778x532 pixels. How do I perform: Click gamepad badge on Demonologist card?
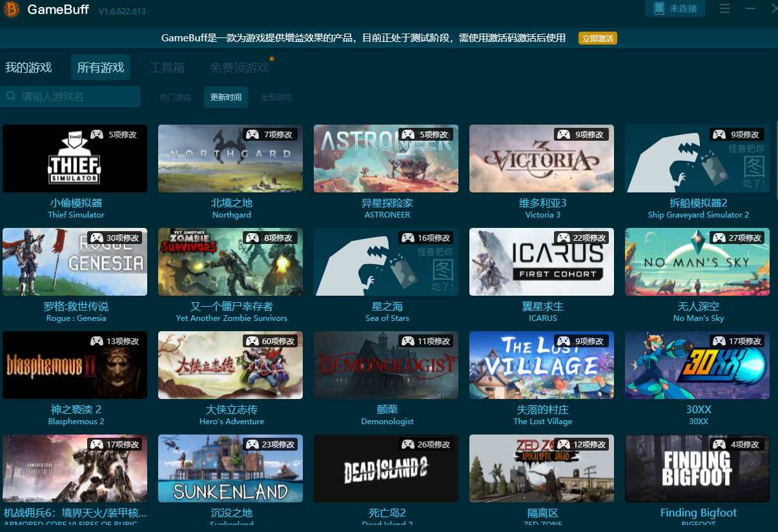(408, 341)
